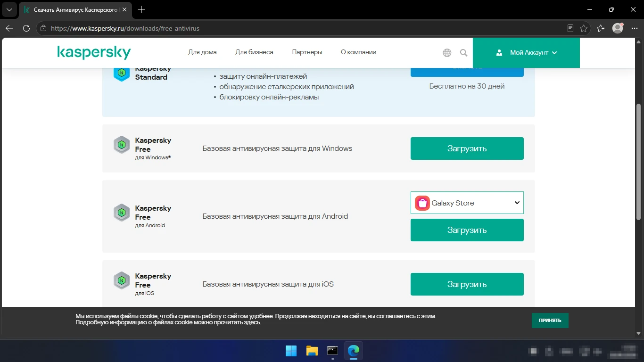The height and width of the screenshot is (362, 644).
Task: Click the Kaspersky logo in header
Action: point(94,52)
